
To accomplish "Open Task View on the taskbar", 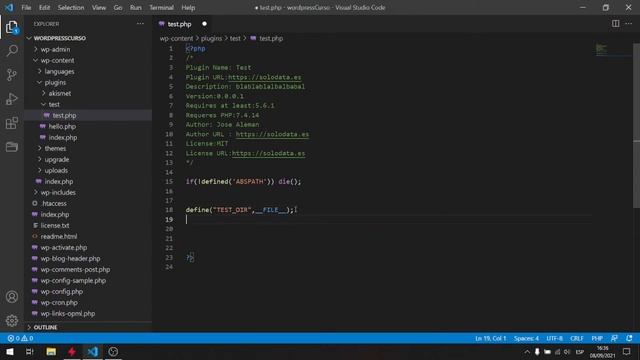I will (x=29, y=351).
